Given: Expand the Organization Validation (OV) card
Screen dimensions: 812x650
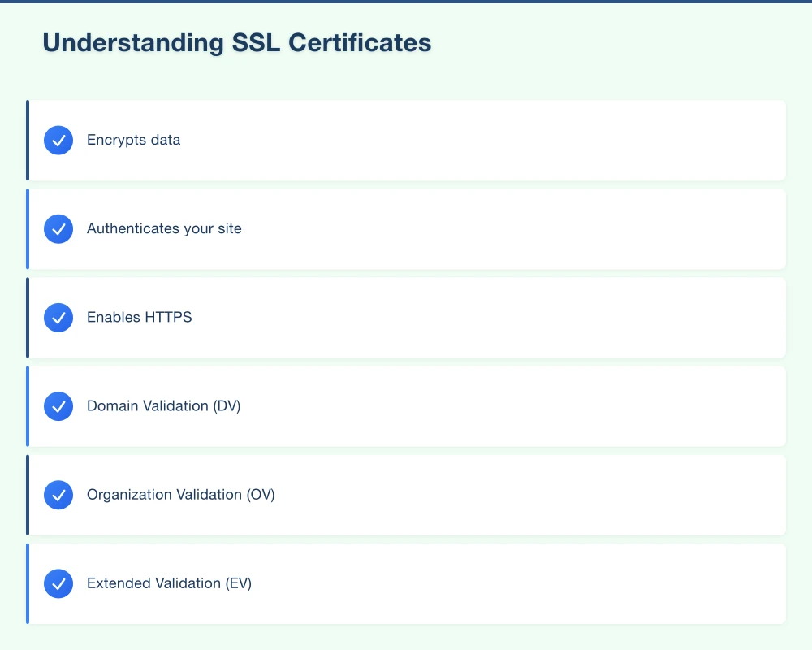Looking at the screenshot, I should tap(406, 495).
